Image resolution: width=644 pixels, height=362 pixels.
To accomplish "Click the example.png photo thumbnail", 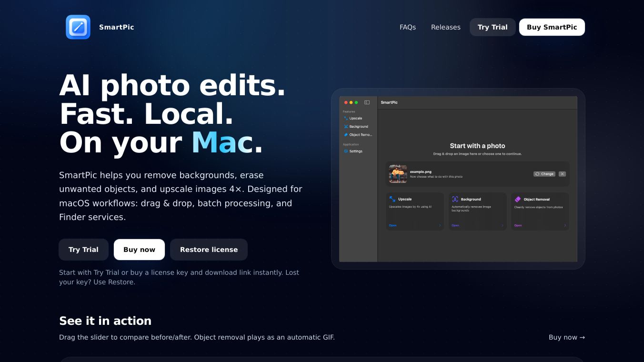I will click(x=398, y=174).
